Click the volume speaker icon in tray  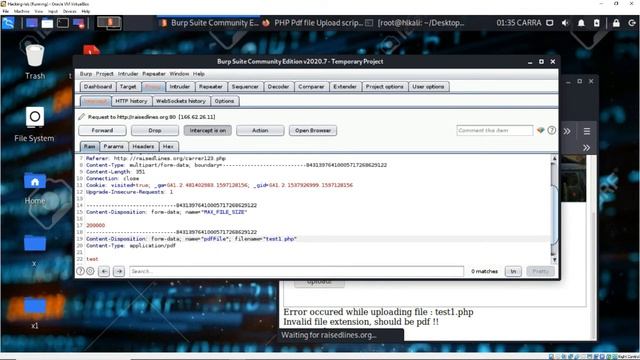click(x=565, y=23)
